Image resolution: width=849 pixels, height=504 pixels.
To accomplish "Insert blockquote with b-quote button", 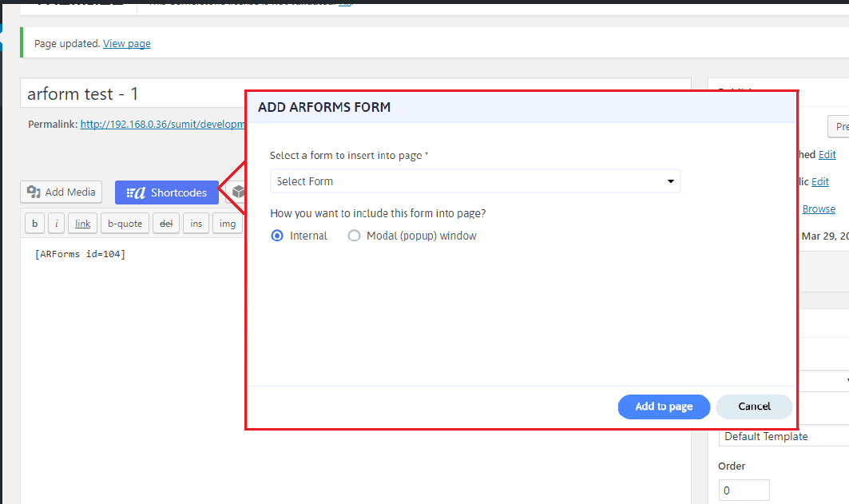I will pos(125,224).
